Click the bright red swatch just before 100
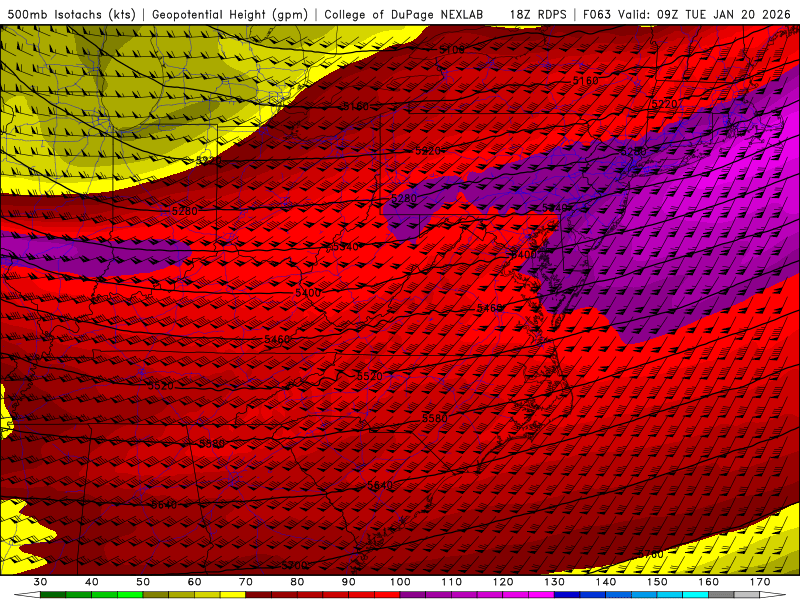Screen dimensions: 800x600 click(387, 595)
